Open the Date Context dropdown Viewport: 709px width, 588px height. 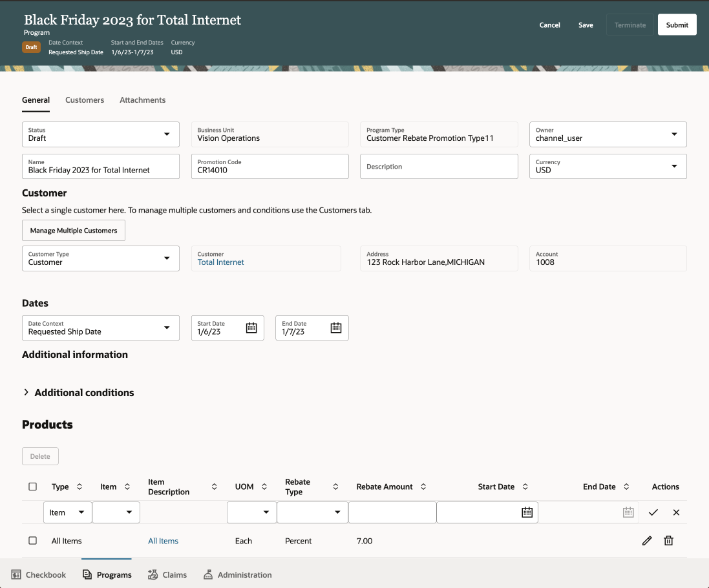click(x=101, y=328)
